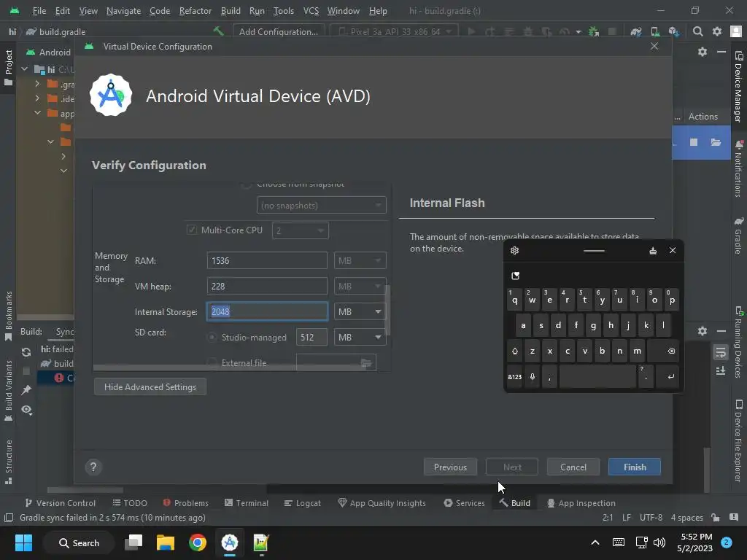747x560 pixels.
Task: Switch to the Logcat tool tab
Action: coord(303,503)
